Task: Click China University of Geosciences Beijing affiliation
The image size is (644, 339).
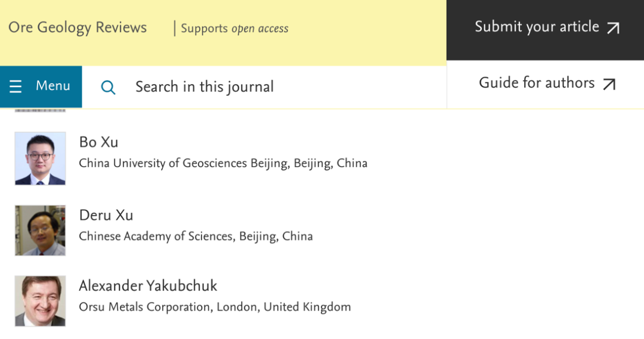Action: [x=223, y=163]
